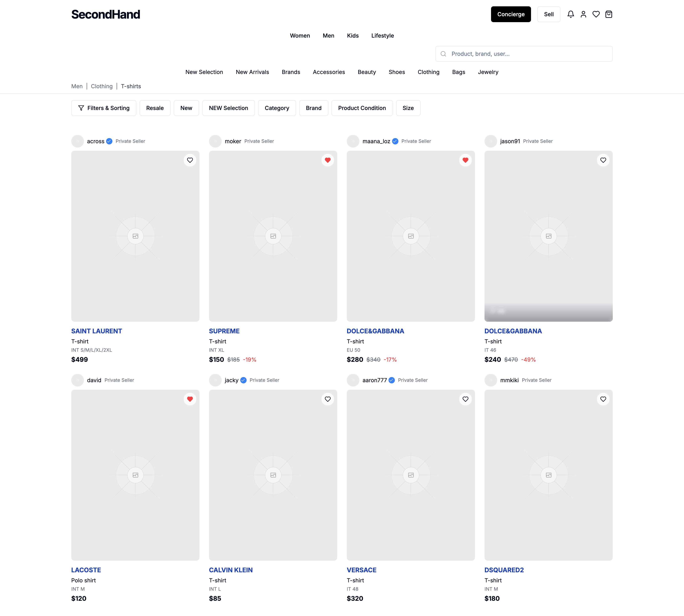Go to the Lifestyle section
The image size is (684, 616).
point(382,36)
